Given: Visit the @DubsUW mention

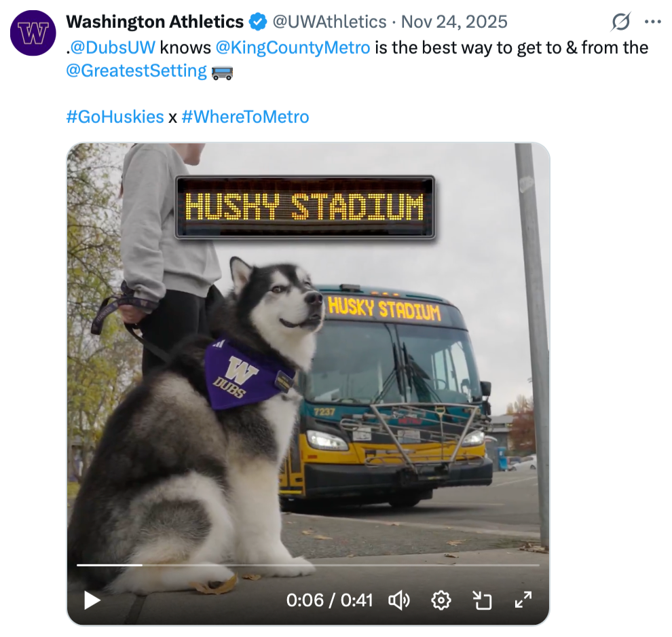Looking at the screenshot, I should (112, 48).
